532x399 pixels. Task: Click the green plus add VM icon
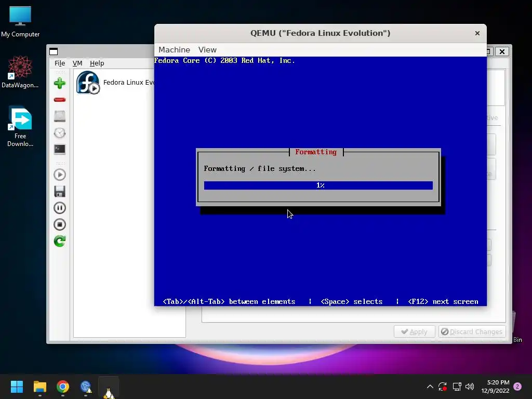click(60, 83)
